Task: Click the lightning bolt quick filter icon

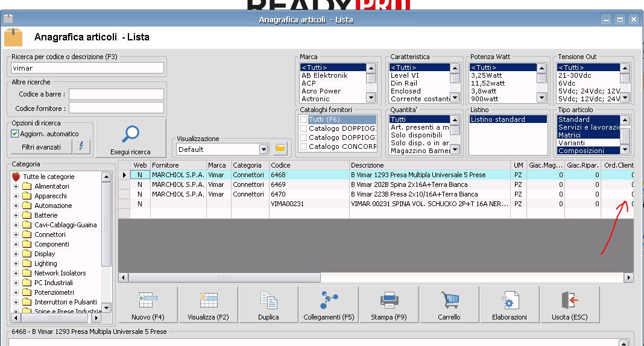Action: [81, 146]
